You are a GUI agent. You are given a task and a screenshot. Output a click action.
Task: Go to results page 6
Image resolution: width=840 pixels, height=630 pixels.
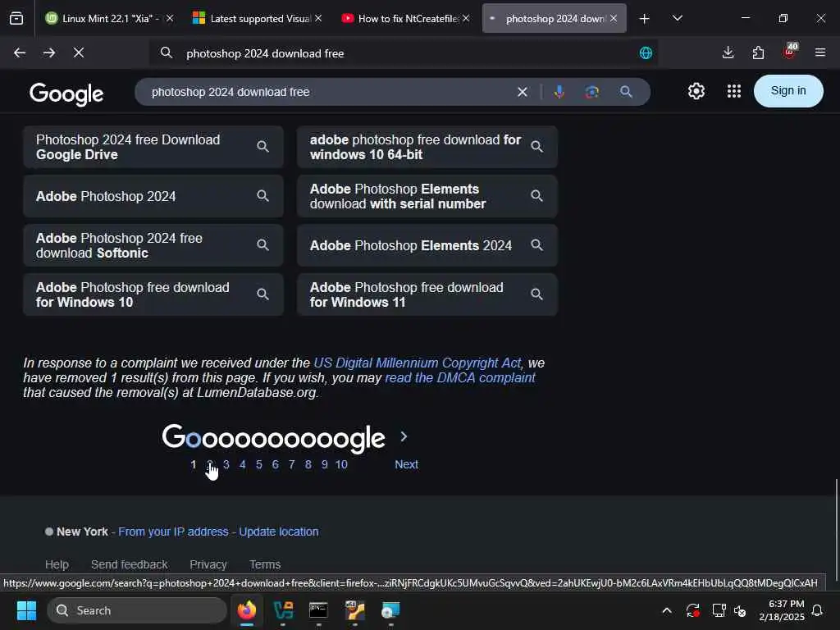(x=276, y=464)
